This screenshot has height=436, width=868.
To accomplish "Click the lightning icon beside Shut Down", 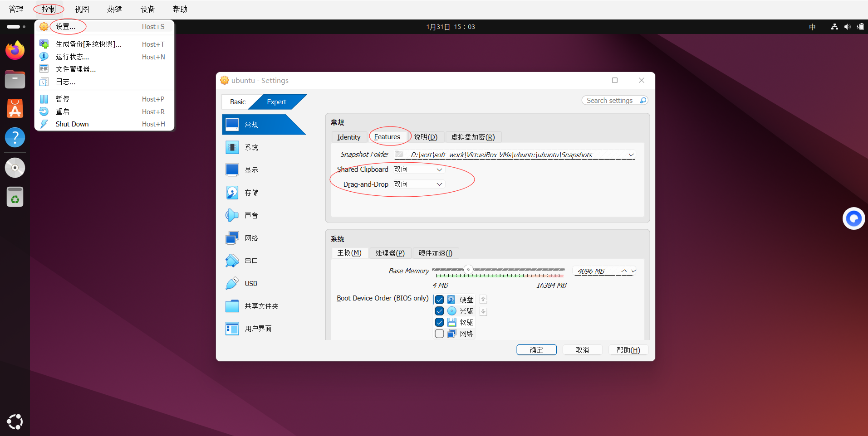I will click(44, 124).
